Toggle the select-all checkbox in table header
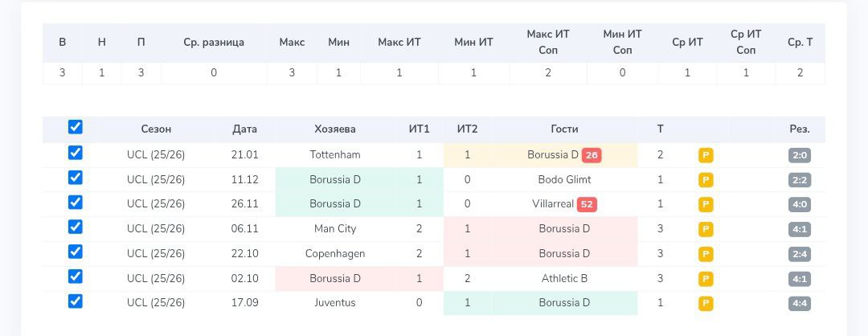 click(76, 127)
